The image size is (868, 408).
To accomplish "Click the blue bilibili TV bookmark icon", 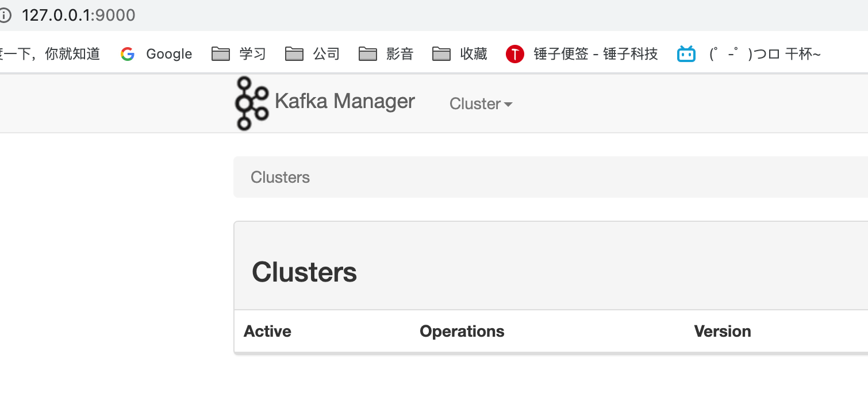I will [686, 54].
